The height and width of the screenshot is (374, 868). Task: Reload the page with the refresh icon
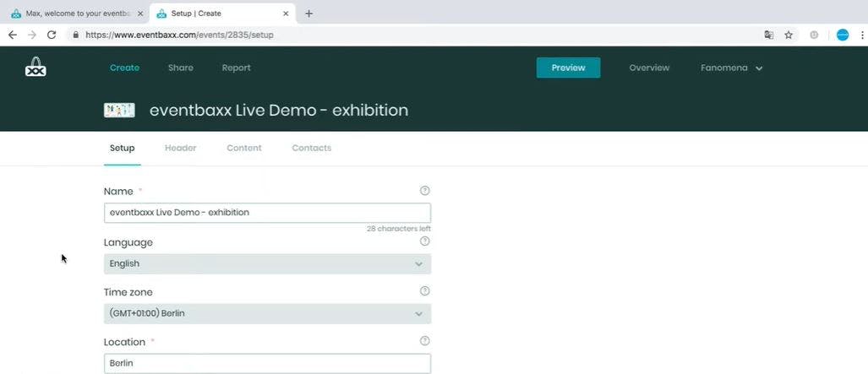52,35
